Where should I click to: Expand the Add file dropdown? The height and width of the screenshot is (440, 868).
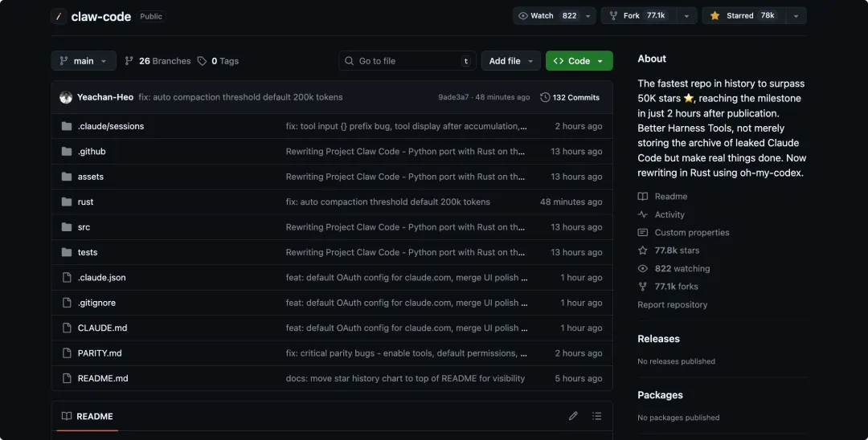(511, 61)
